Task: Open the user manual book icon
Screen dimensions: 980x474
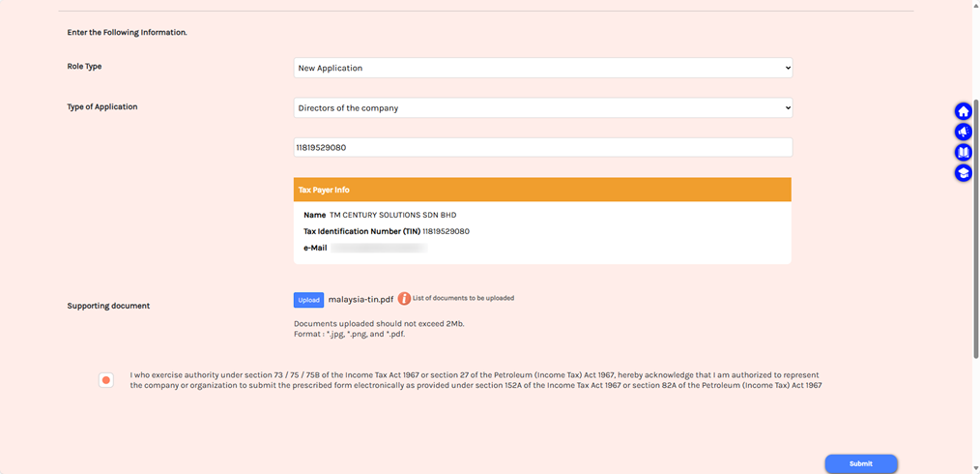Action: 964,153
